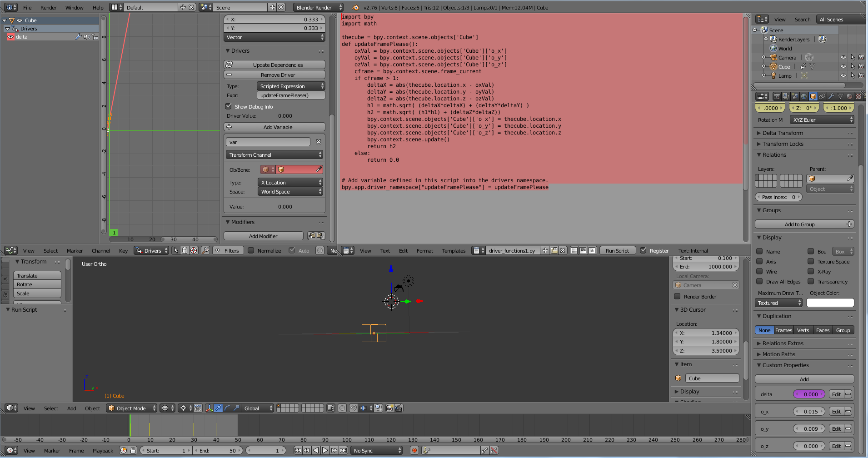
Task: Clear the Camera local camera field
Action: 735,285
